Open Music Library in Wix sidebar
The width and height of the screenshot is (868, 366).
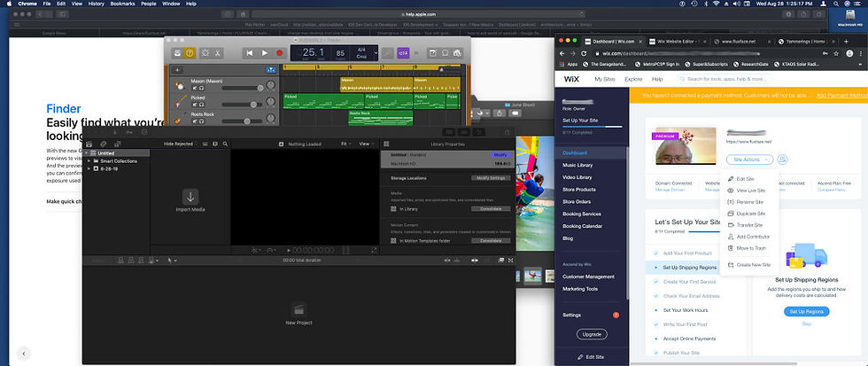tap(577, 165)
